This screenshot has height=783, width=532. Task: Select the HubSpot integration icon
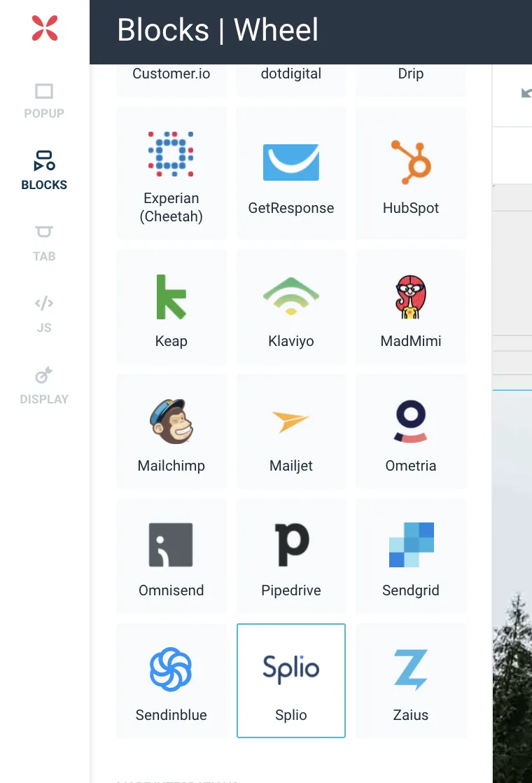pyautogui.click(x=411, y=162)
